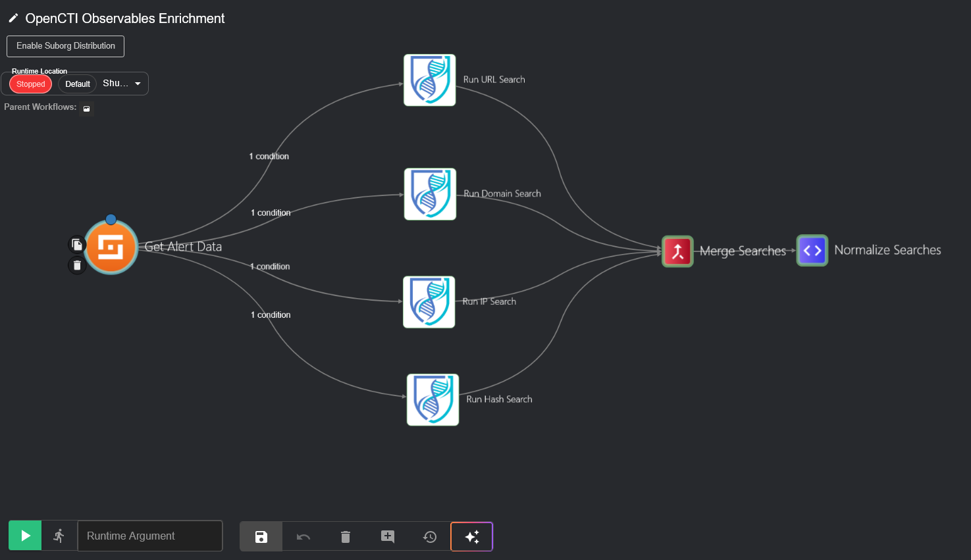Click the add comment icon in bottom toolbar

point(388,536)
